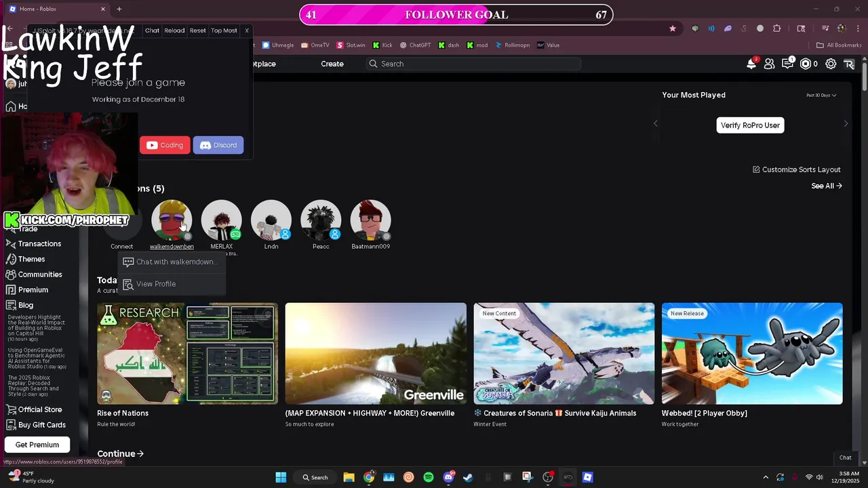
Task: Click the globe extension icon
Action: point(760,28)
